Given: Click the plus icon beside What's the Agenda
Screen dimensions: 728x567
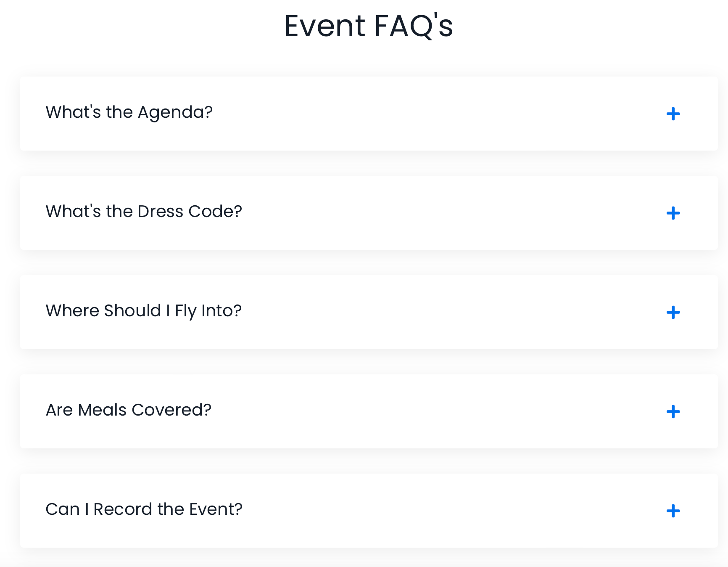Looking at the screenshot, I should [673, 114].
